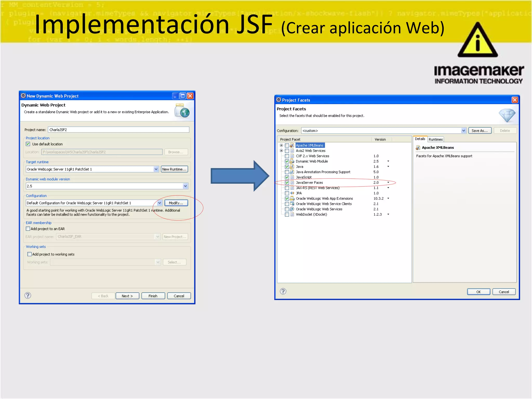532x399 pixels.
Task: Click the JPA facet icon
Action: 292,193
